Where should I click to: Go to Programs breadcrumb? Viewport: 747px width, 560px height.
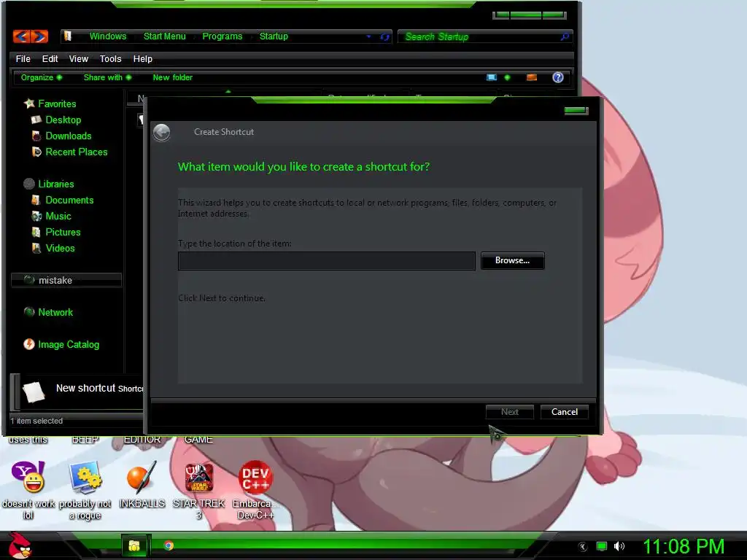click(222, 36)
